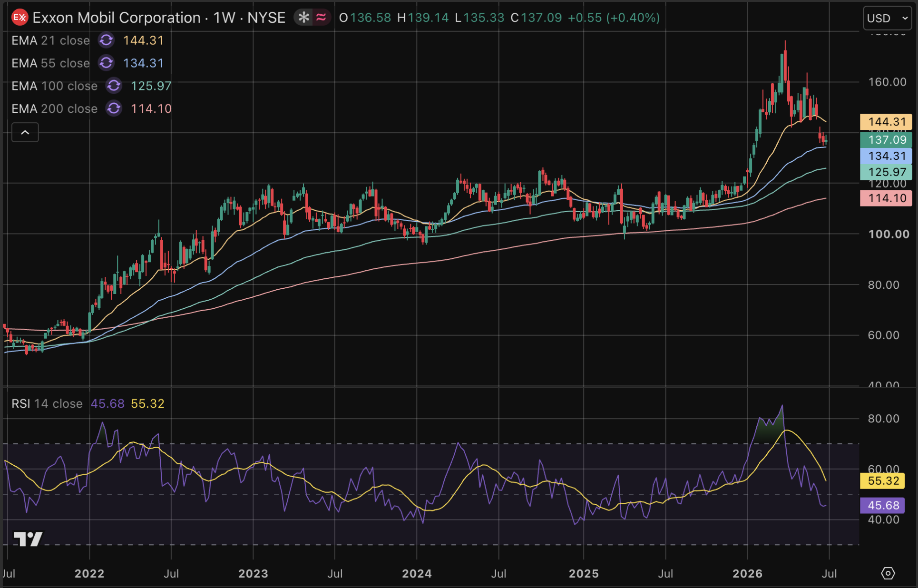
Task: Select the RSI 14 close indicator label
Action: click(47, 404)
